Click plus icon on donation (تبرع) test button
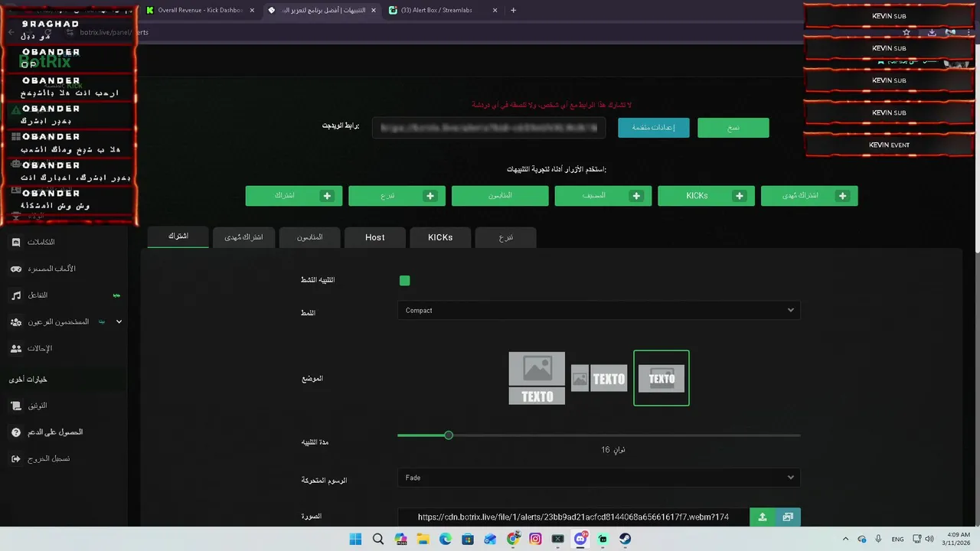Image resolution: width=980 pixels, height=551 pixels. click(x=430, y=196)
